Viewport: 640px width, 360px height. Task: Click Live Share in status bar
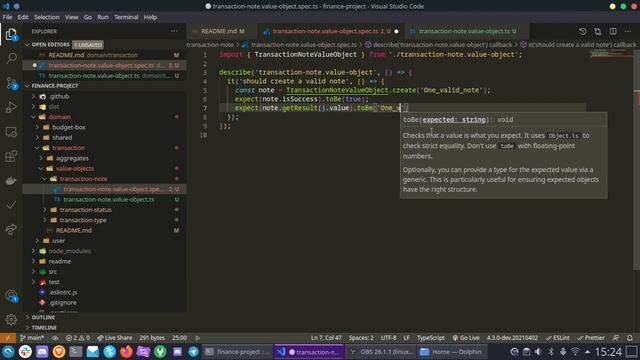point(115,338)
